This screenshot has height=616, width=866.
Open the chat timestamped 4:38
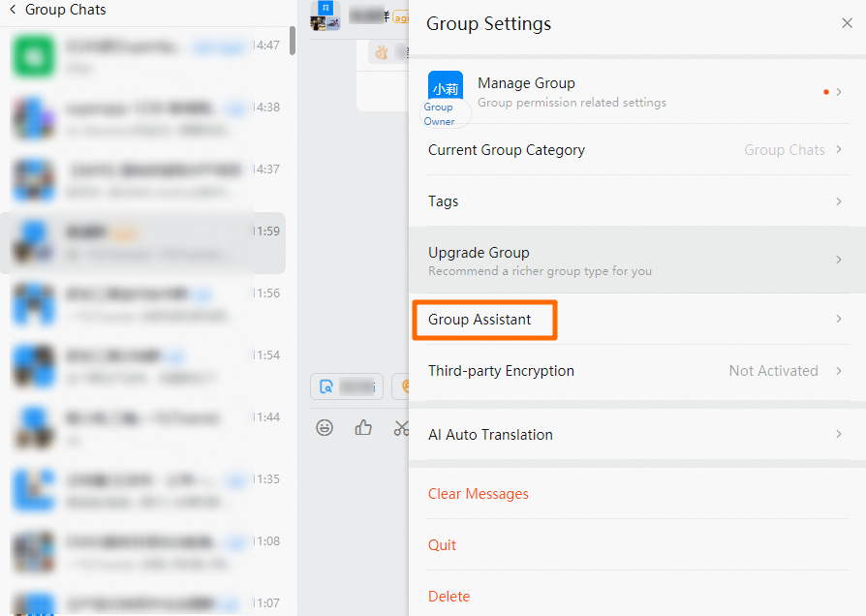tap(144, 118)
